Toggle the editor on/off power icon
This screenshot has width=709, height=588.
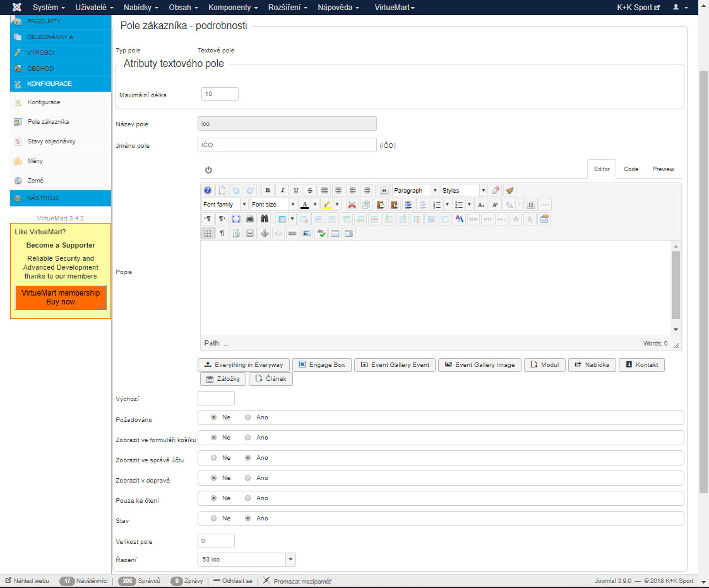(x=208, y=170)
